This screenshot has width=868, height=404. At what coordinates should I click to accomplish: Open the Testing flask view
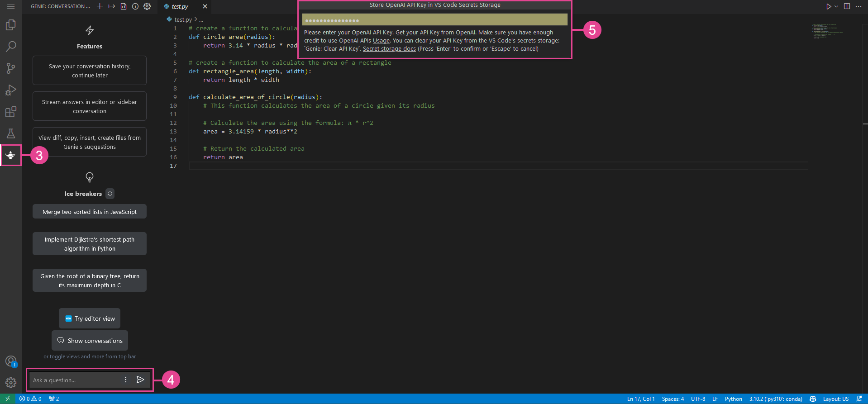(11, 133)
